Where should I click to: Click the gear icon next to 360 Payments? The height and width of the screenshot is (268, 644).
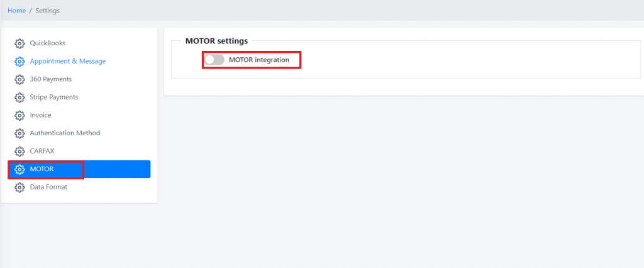tap(19, 79)
